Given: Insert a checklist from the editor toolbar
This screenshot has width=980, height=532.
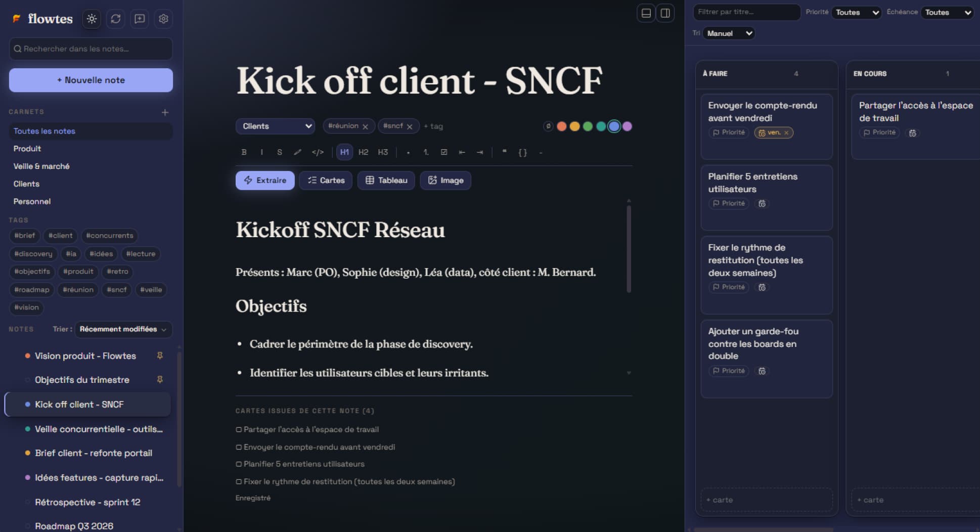Looking at the screenshot, I should 444,152.
